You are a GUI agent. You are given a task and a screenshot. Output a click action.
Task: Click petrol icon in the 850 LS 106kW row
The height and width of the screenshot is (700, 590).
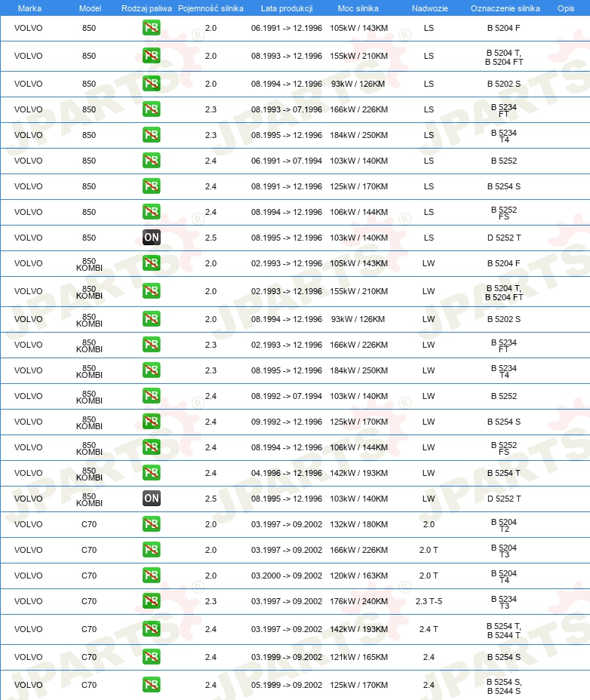(152, 212)
